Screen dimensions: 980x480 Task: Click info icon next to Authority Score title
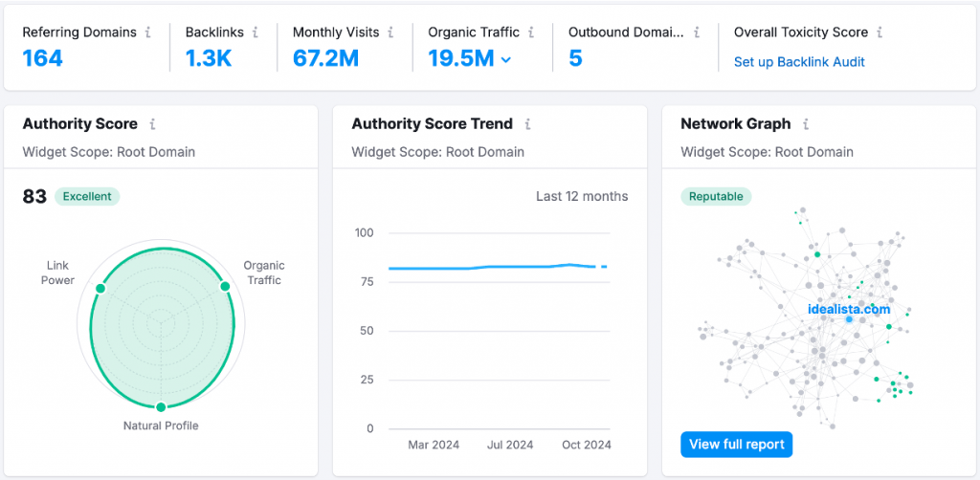tap(153, 124)
